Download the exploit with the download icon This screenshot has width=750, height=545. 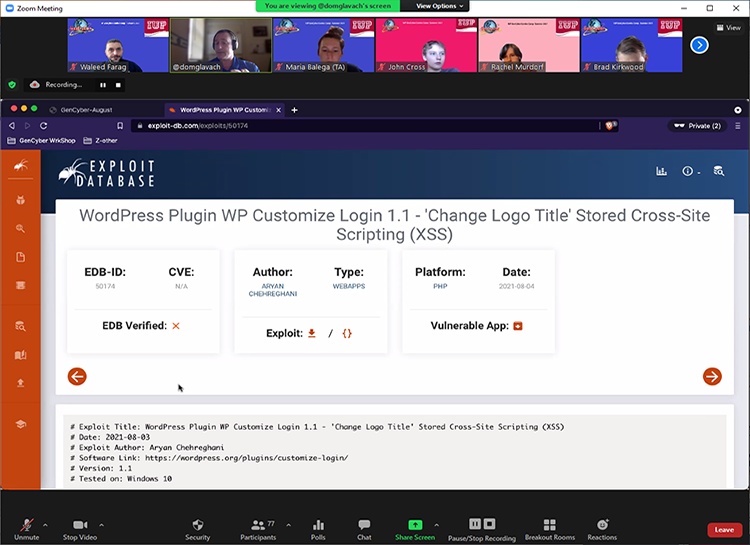click(312, 333)
